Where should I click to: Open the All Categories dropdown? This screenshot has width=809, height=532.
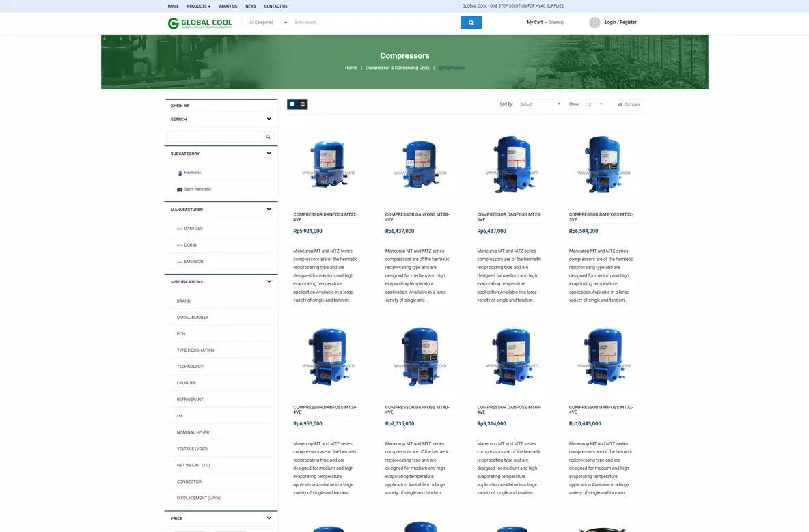268,23
